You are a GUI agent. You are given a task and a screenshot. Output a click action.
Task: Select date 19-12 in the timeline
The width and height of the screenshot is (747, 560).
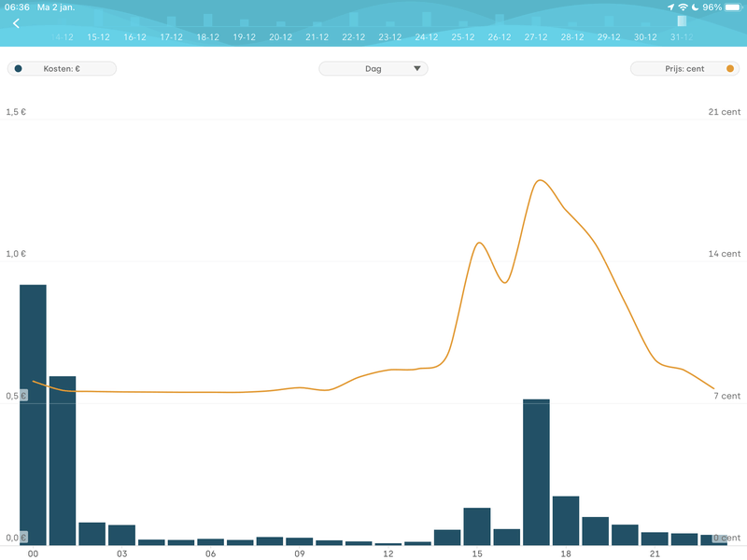coord(244,37)
